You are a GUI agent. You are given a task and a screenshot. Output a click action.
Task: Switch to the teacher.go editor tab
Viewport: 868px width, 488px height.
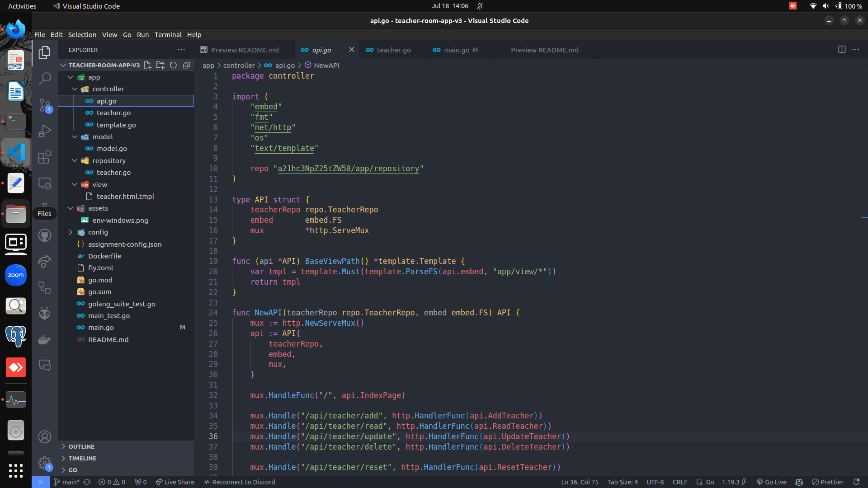[393, 50]
